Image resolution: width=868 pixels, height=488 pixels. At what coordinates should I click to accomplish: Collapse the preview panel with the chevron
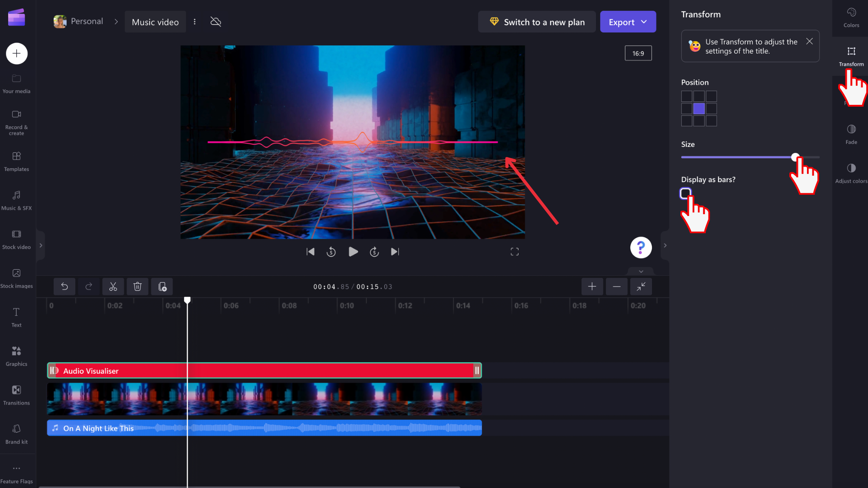click(x=640, y=272)
